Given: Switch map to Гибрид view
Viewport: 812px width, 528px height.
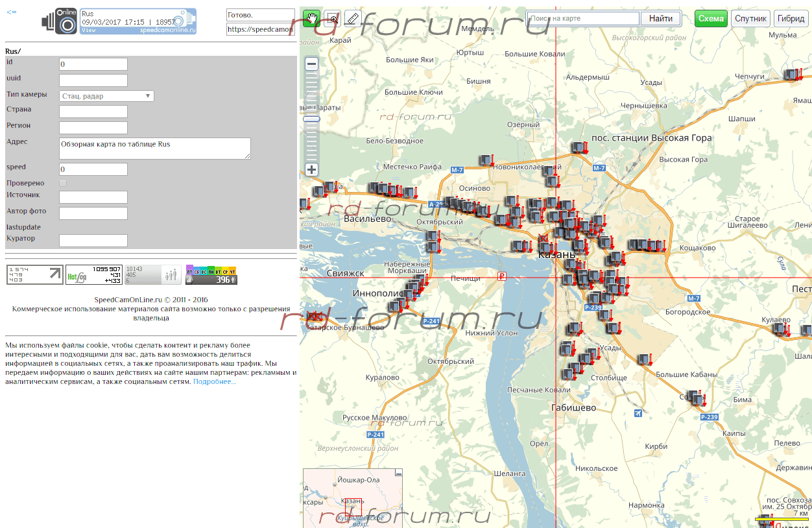Looking at the screenshot, I should pos(791,18).
